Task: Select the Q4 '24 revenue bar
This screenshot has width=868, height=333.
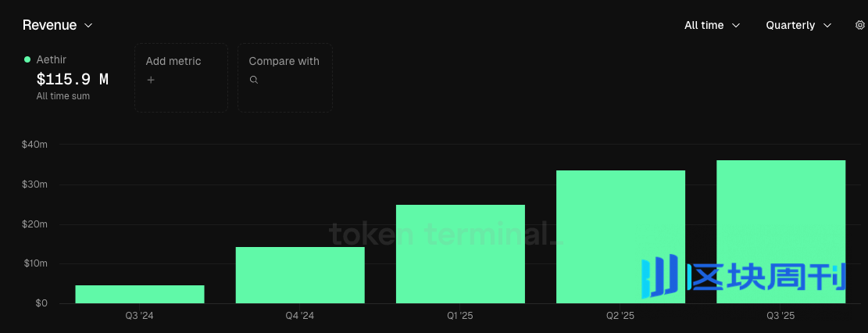Action: pyautogui.click(x=300, y=275)
